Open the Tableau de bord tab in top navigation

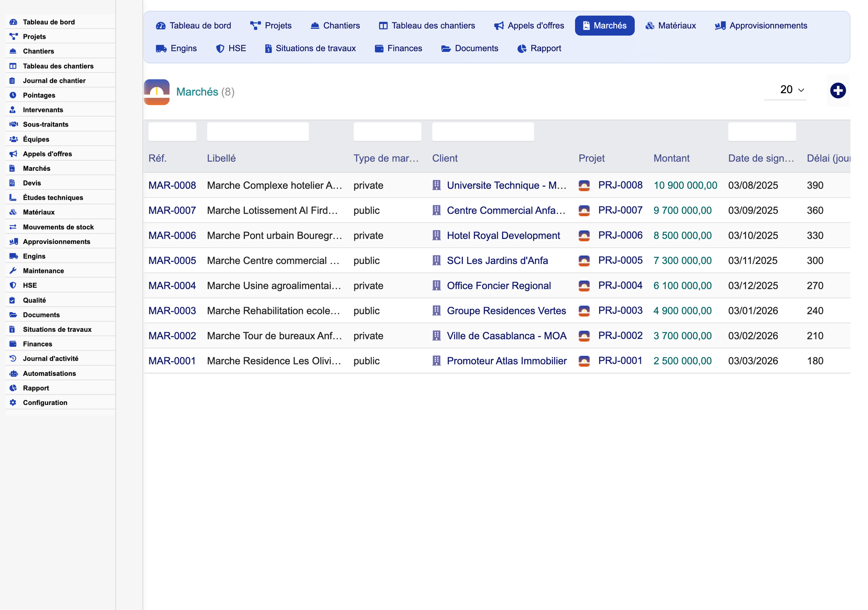[194, 25]
